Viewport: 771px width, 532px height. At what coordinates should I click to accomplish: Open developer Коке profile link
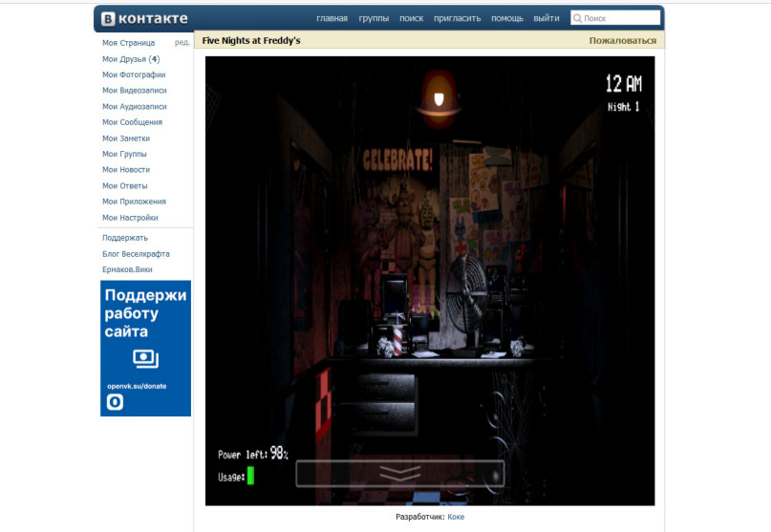pos(456,517)
